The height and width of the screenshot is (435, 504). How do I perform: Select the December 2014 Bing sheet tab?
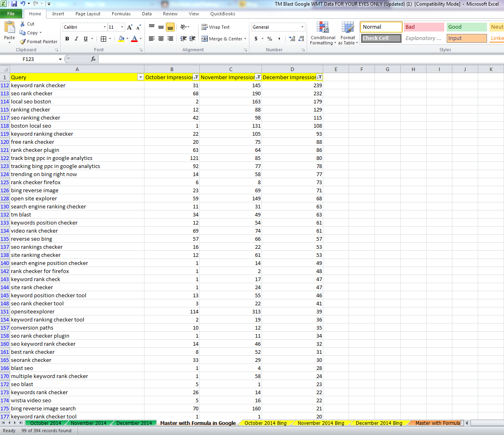point(379,423)
